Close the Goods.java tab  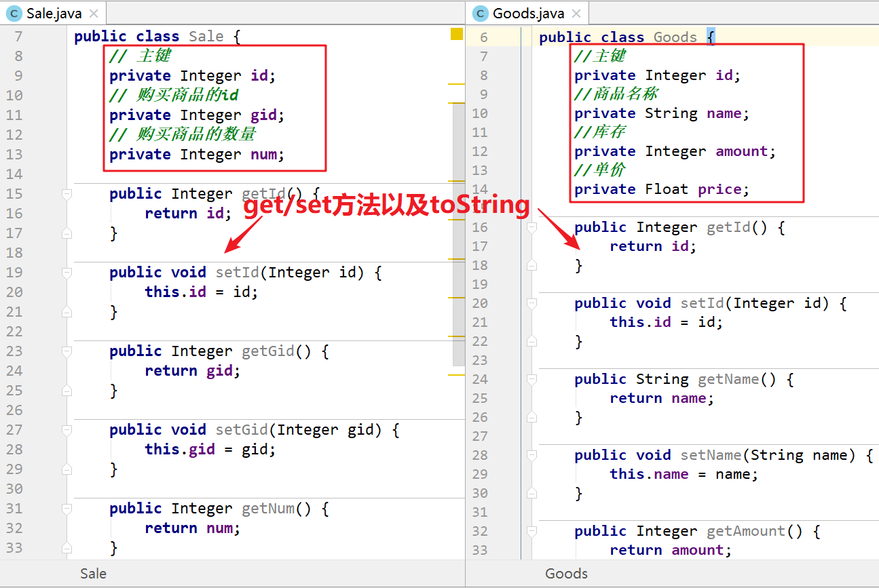[x=576, y=14]
